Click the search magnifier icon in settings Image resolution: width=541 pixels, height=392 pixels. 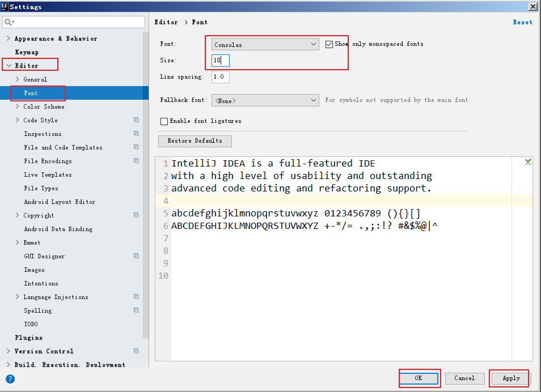9,22
